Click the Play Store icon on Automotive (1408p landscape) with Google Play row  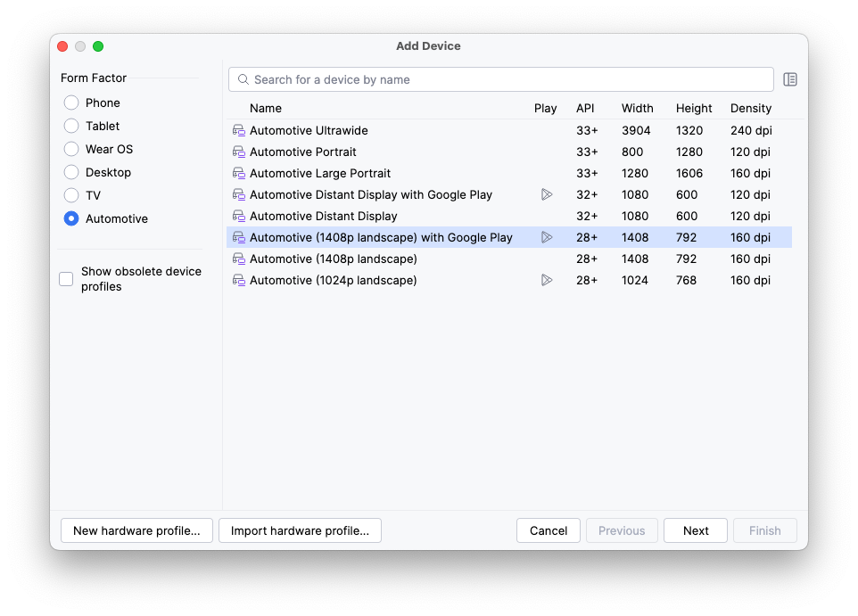click(547, 237)
